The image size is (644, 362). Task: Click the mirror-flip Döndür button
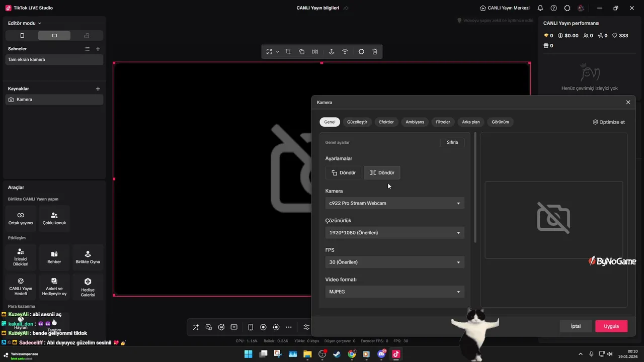[x=382, y=172]
